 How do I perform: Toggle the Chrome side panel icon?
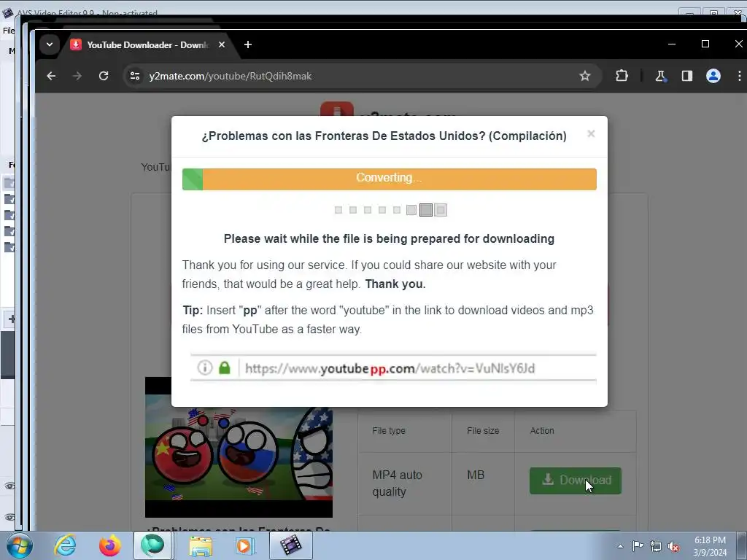[x=686, y=76]
